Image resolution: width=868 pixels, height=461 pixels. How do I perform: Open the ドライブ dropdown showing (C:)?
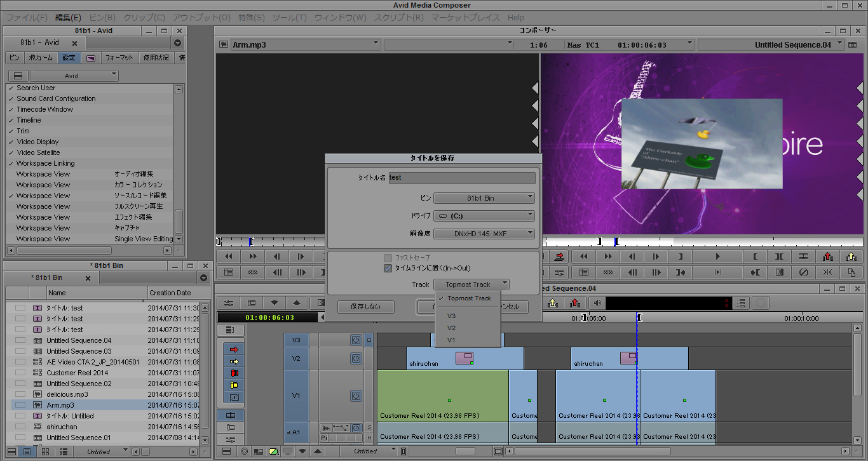tap(484, 216)
